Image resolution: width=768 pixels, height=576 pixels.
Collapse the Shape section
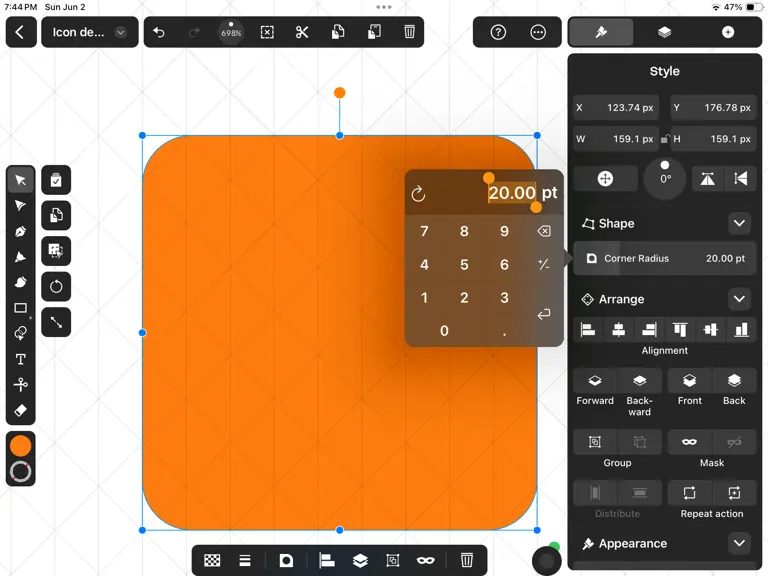739,223
